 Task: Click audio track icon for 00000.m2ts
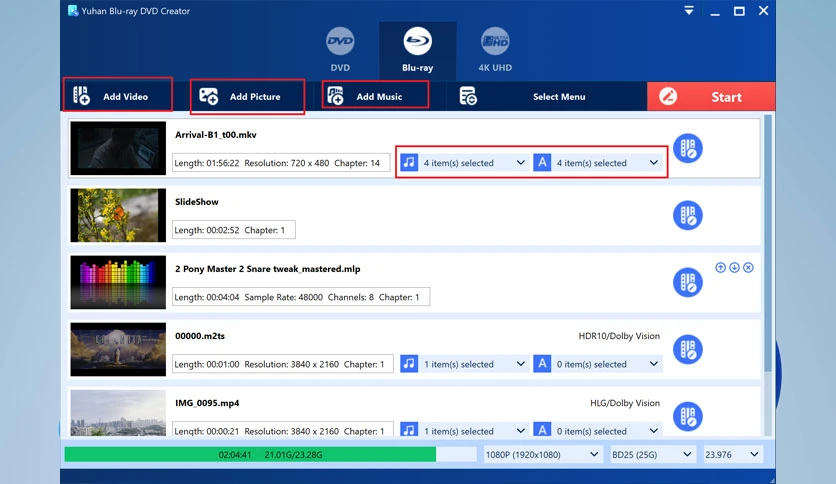(409, 364)
